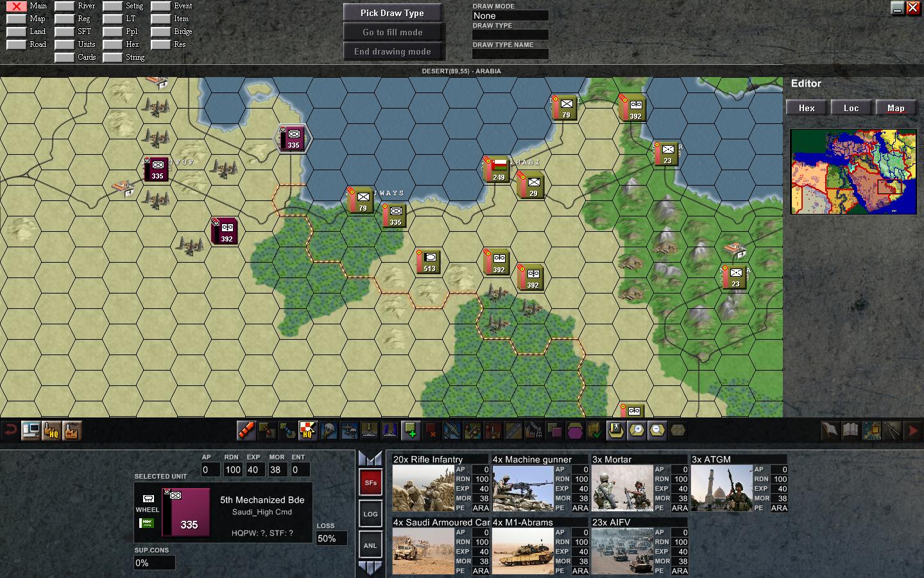The height and width of the screenshot is (578, 924).
Task: Click the dark flag icon at bottom right
Action: [830, 430]
